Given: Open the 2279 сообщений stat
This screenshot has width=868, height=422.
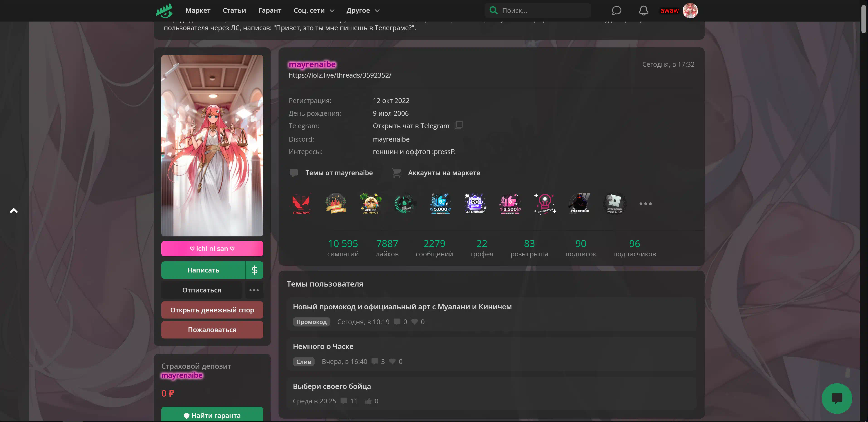Looking at the screenshot, I should coord(434,248).
